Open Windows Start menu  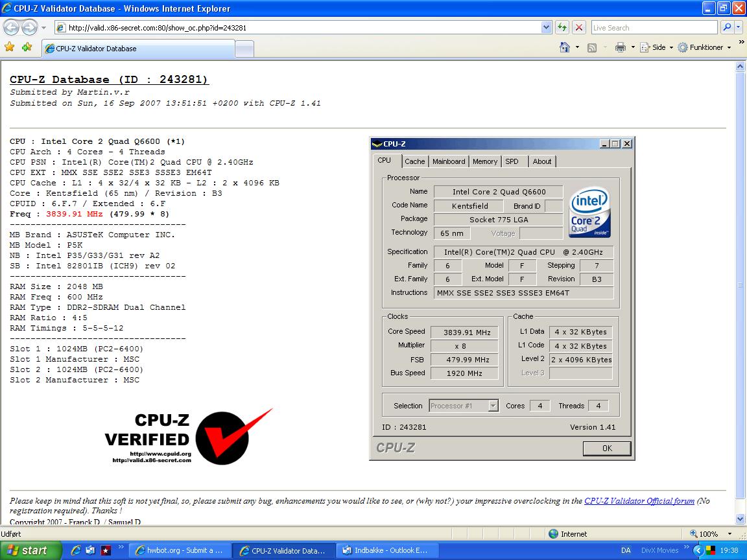[x=31, y=550]
